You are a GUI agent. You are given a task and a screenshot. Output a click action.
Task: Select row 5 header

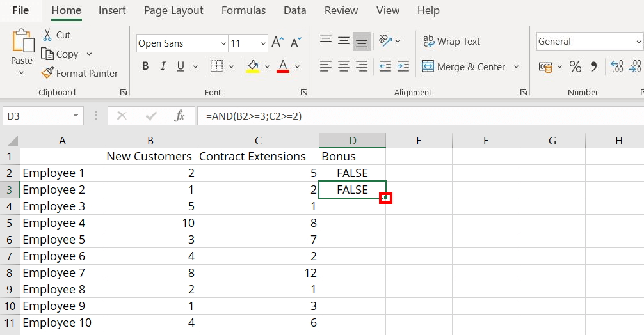point(10,223)
